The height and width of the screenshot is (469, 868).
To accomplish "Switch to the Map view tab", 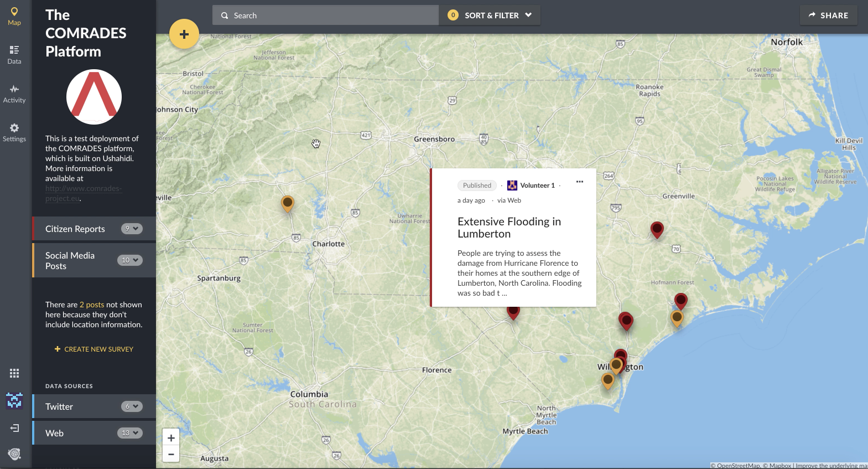I will coord(14,16).
